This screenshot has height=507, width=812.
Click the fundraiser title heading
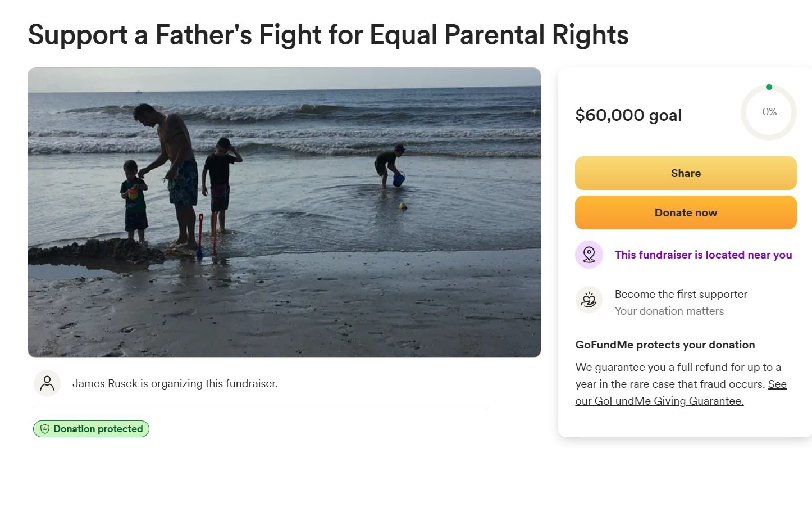328,35
